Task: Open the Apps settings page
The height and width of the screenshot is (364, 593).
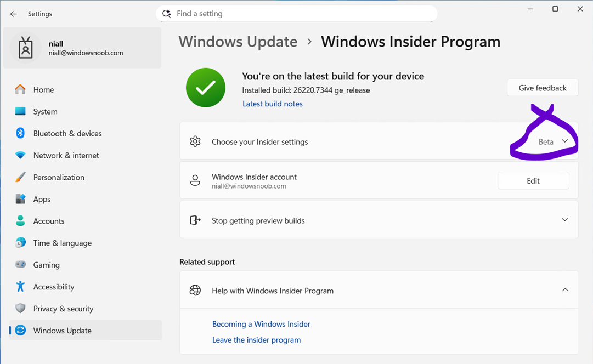Action: (x=42, y=199)
